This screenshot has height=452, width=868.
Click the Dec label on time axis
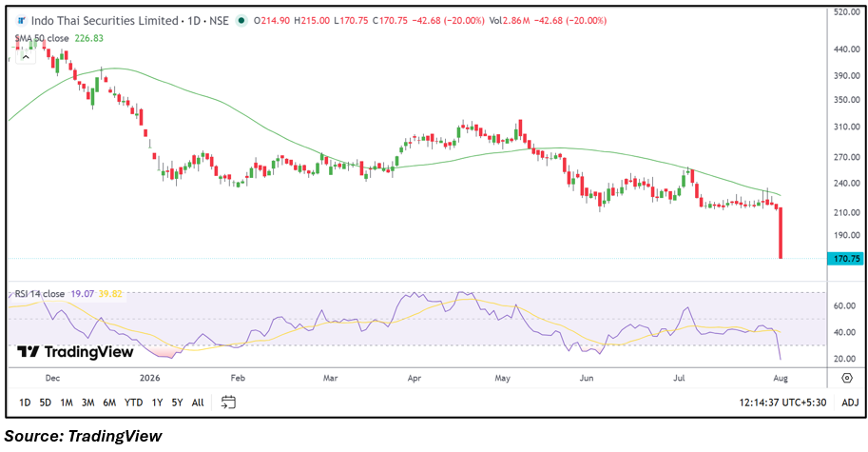[x=52, y=378]
